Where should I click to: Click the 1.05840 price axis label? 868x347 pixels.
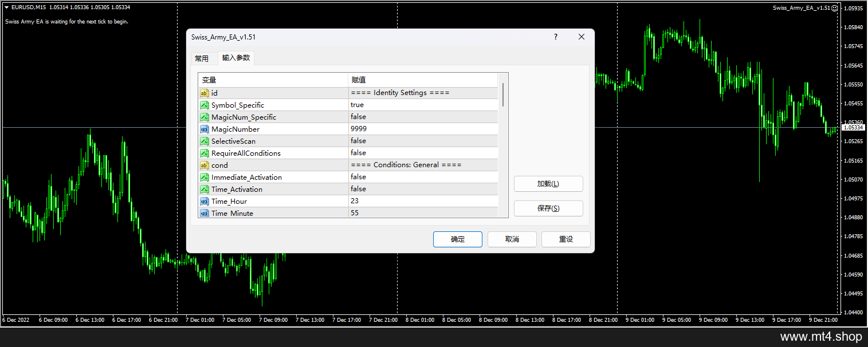coord(854,27)
